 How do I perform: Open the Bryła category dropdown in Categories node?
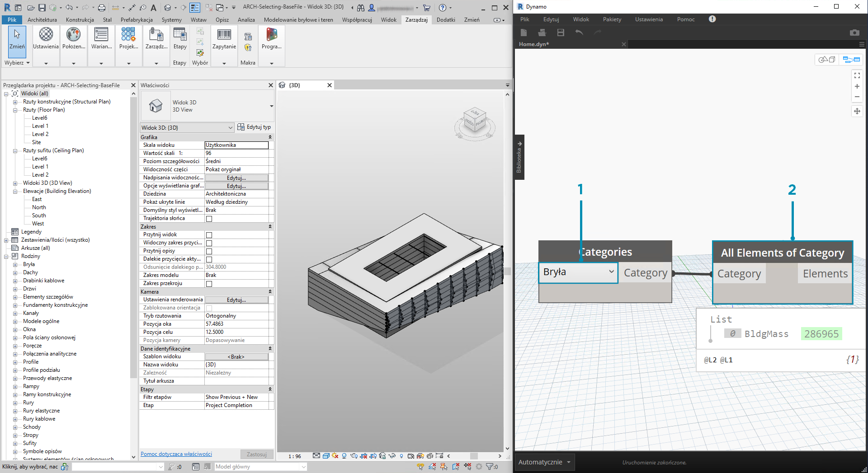click(x=578, y=272)
